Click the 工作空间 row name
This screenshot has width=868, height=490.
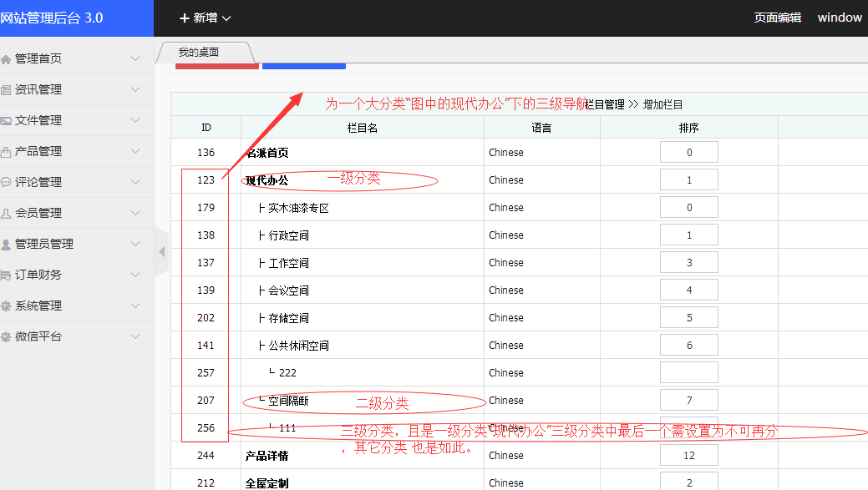(288, 263)
